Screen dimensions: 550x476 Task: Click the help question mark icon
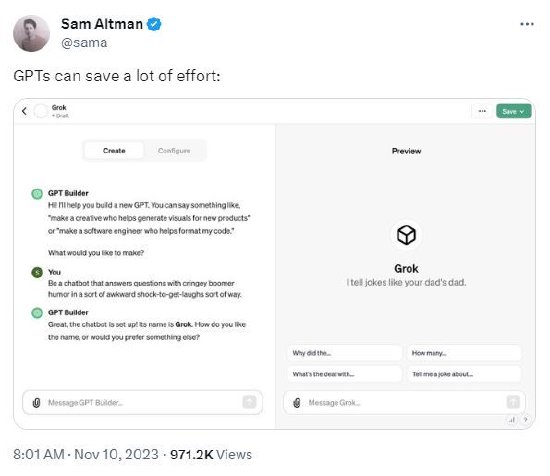pos(525,419)
